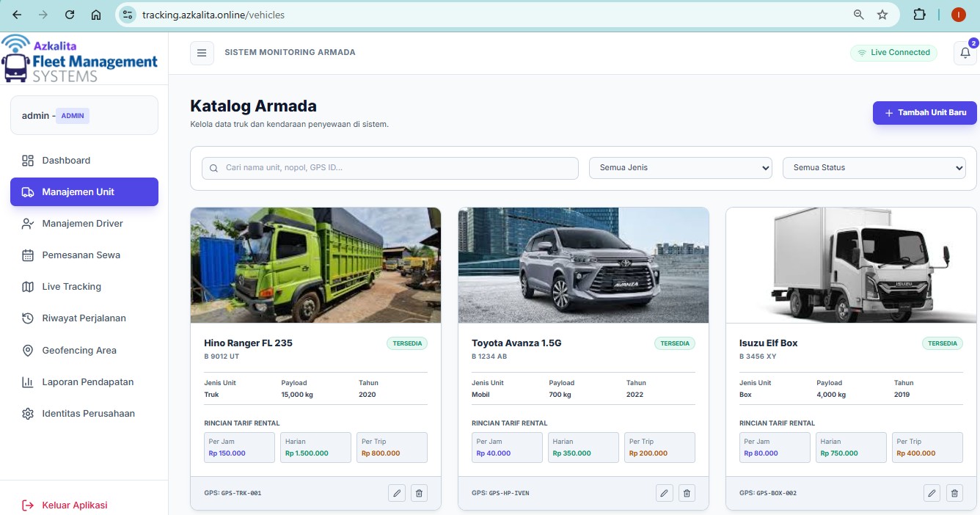Edit the Hino Ranger FL 235 unit
The image size is (980, 515).
click(x=397, y=493)
